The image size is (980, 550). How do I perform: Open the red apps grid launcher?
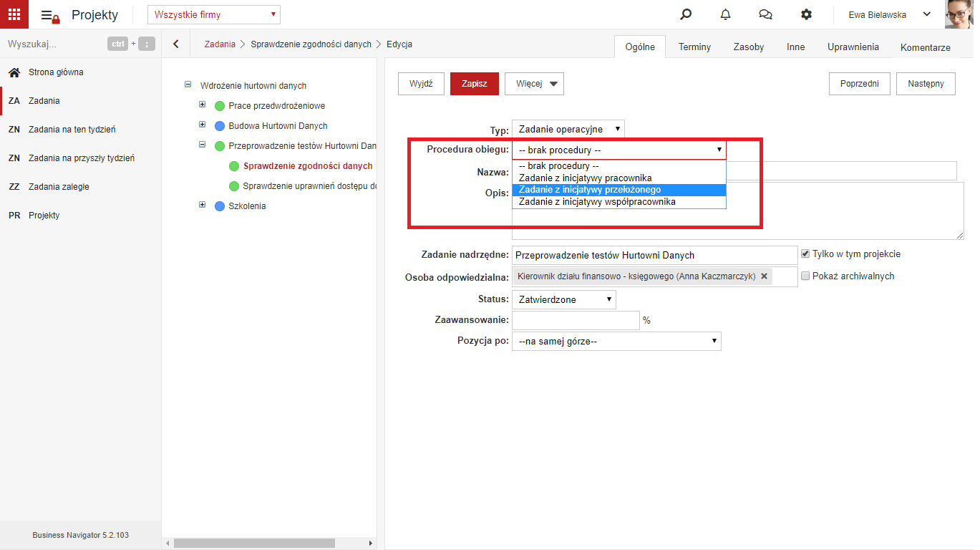pyautogui.click(x=14, y=14)
